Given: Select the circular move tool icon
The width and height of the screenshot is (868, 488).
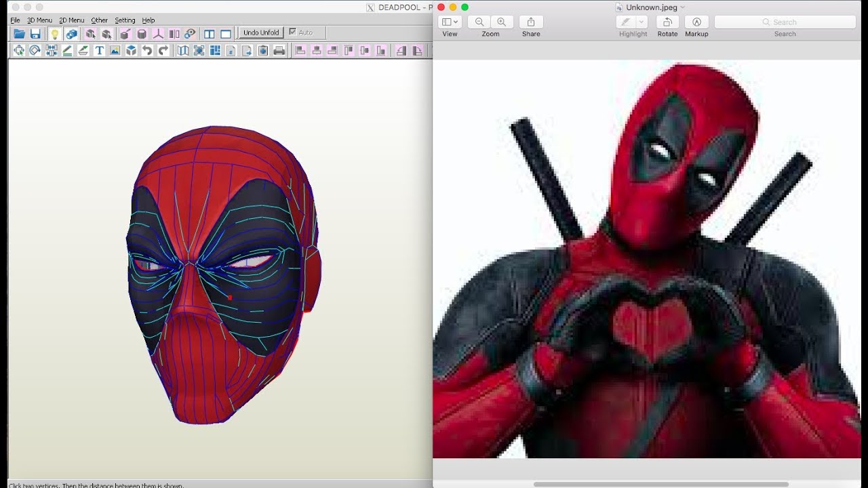Looking at the screenshot, I should coord(35,50).
